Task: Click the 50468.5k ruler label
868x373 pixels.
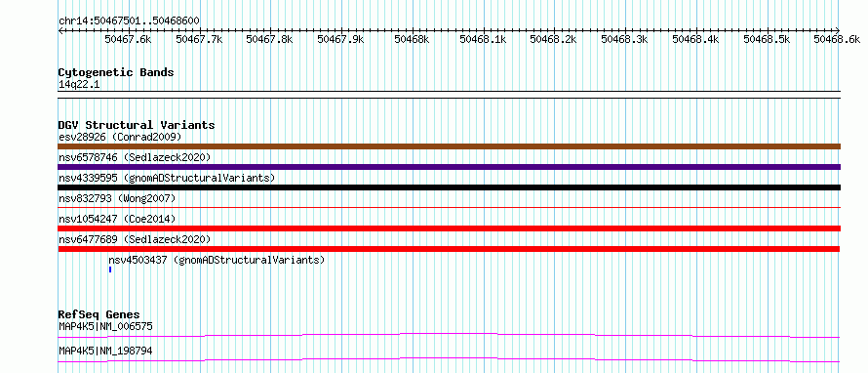Action: [767, 39]
